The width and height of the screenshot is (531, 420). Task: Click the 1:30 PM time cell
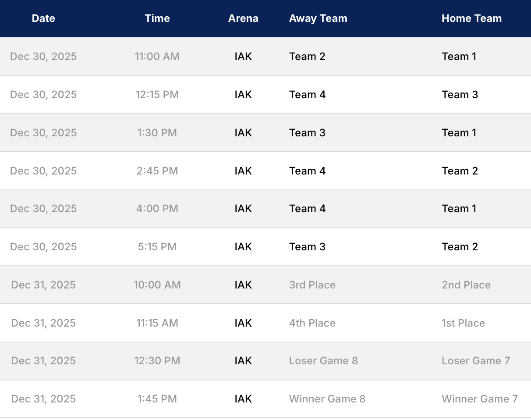click(x=157, y=133)
